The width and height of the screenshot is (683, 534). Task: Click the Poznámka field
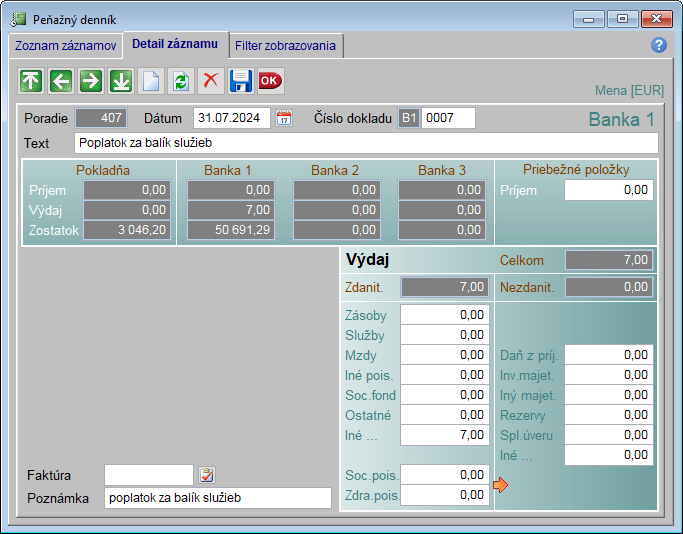pos(218,498)
